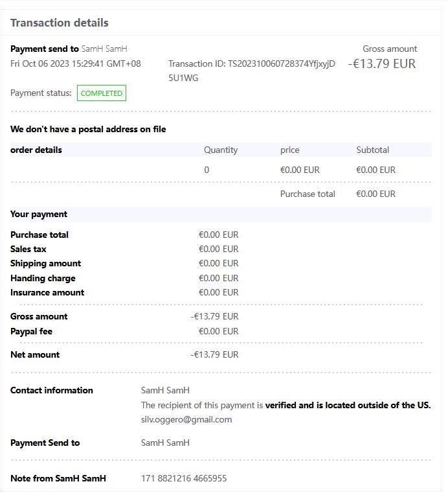Click the Fri Oct 06 2023 timestamp
The height and width of the screenshot is (497, 448).
(76, 64)
